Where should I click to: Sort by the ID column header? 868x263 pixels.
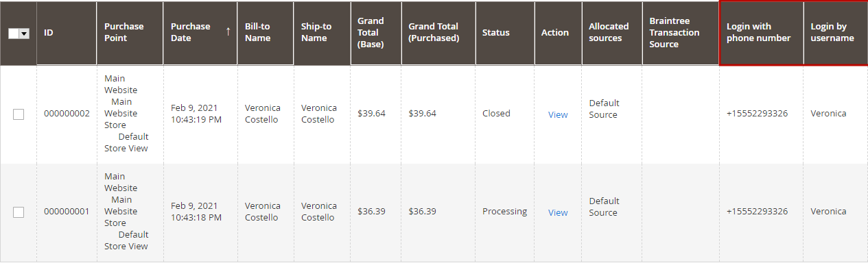point(67,33)
